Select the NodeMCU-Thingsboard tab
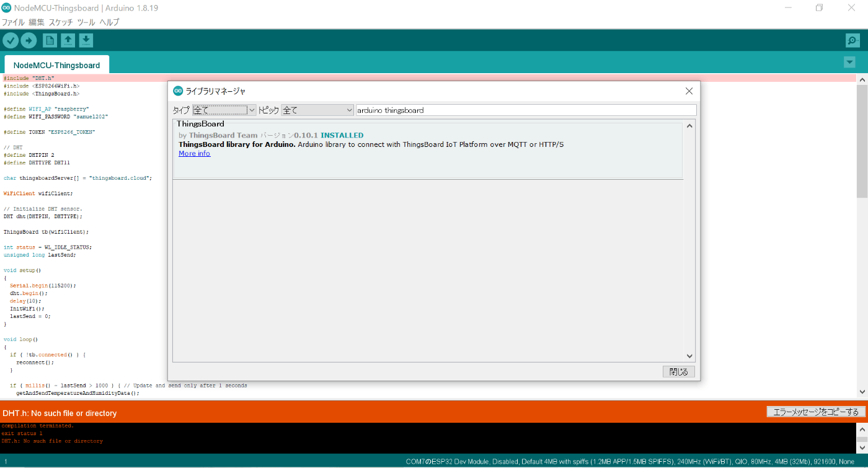868x468 pixels. pos(56,65)
